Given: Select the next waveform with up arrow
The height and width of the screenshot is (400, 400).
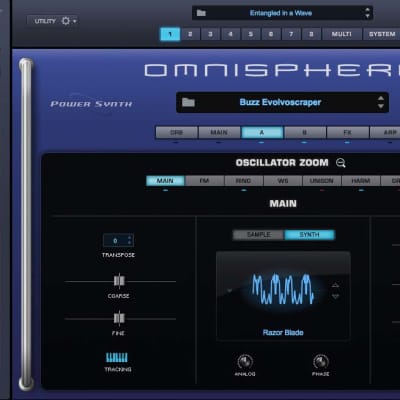Looking at the screenshot, I should coord(335,285).
